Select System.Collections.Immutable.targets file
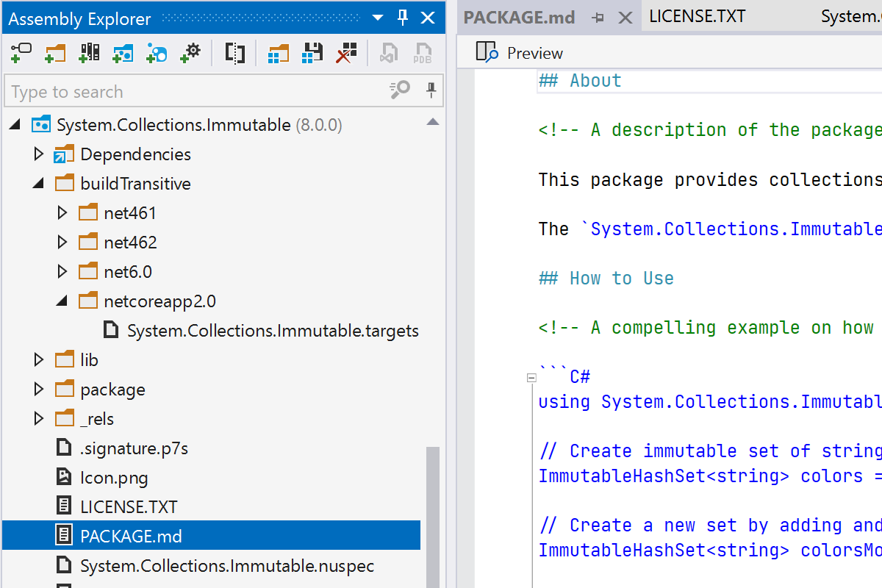882x588 pixels. (x=273, y=331)
